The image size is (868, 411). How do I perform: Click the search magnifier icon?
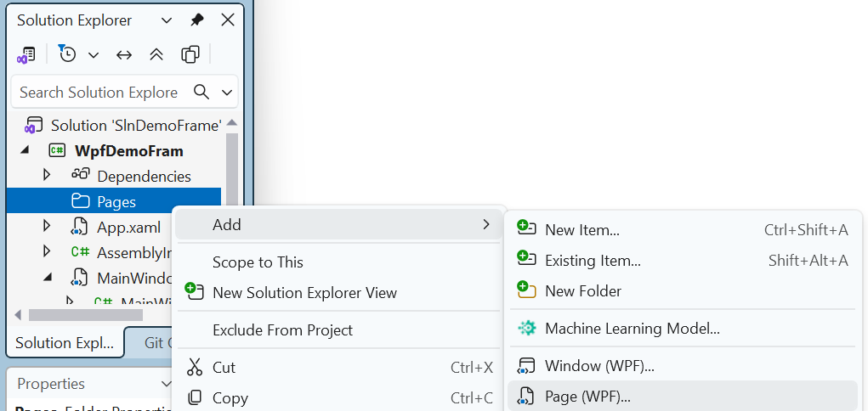201,92
